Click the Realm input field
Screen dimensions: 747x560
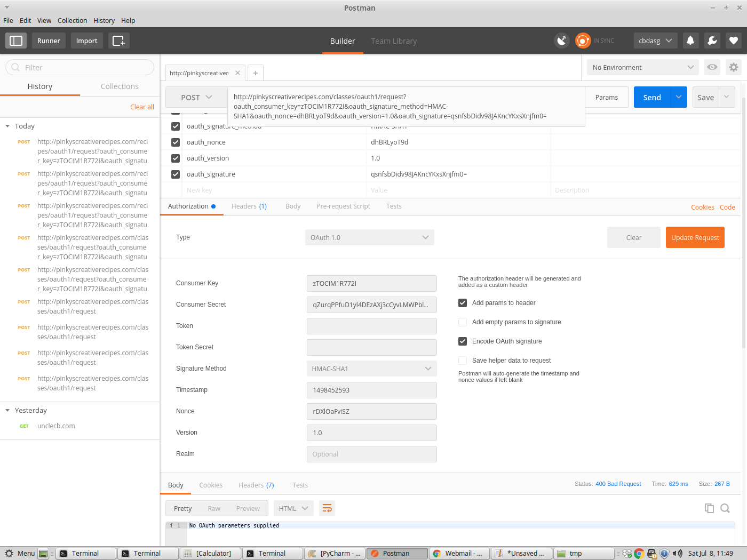[371, 454]
